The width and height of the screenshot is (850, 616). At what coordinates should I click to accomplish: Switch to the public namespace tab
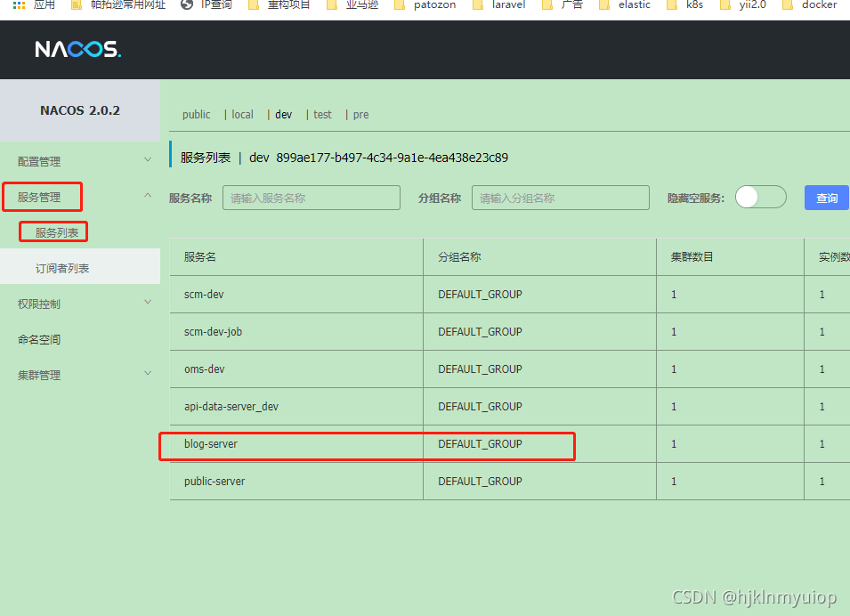pyautogui.click(x=196, y=115)
